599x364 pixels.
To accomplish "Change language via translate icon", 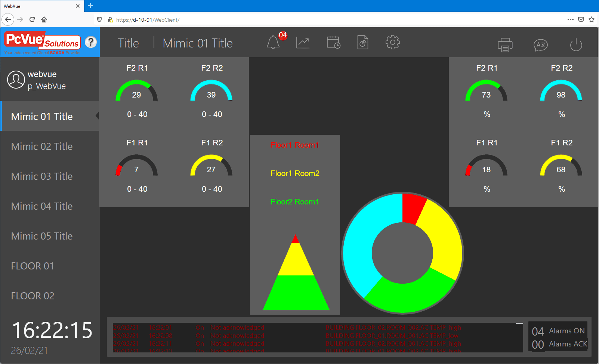I will point(541,45).
